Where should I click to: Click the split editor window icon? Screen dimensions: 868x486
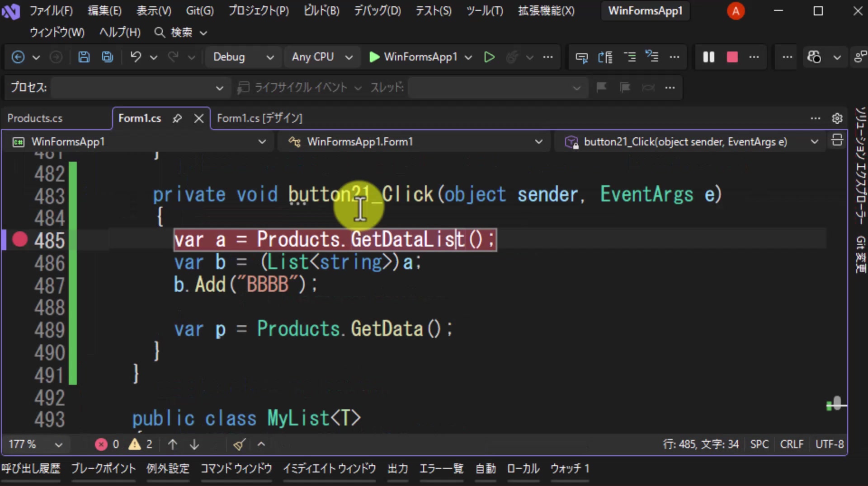[x=837, y=140]
